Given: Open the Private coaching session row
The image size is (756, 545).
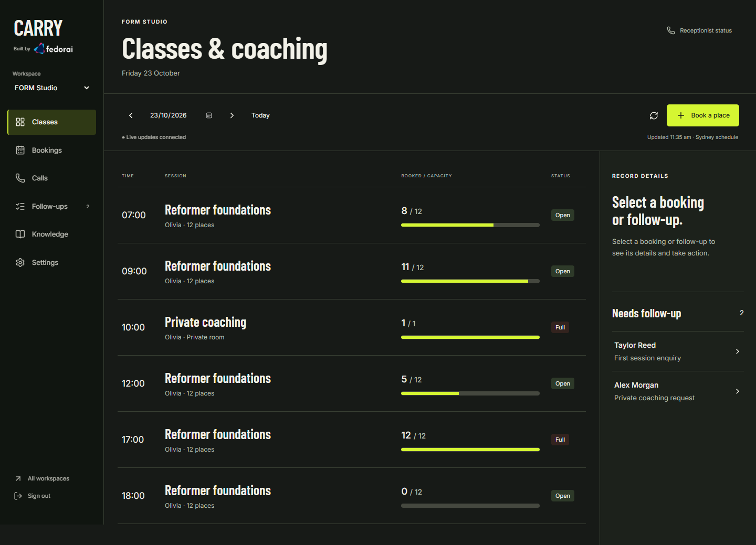Looking at the screenshot, I should 352,327.
